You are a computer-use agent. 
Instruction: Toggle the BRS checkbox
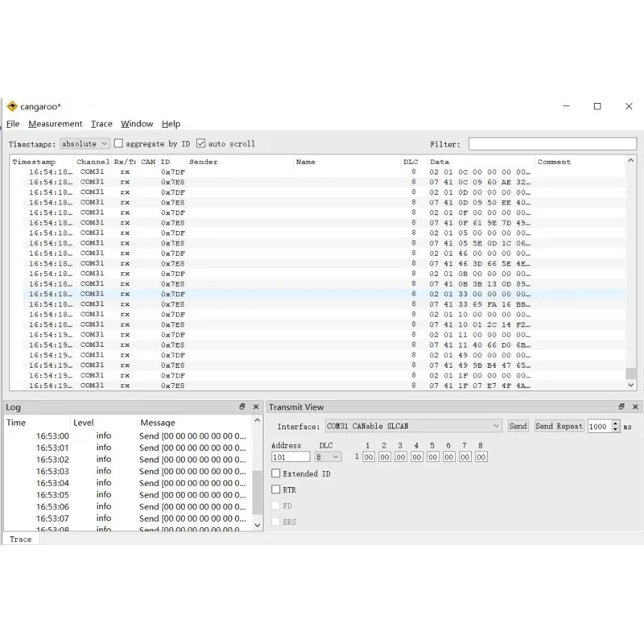(x=276, y=522)
